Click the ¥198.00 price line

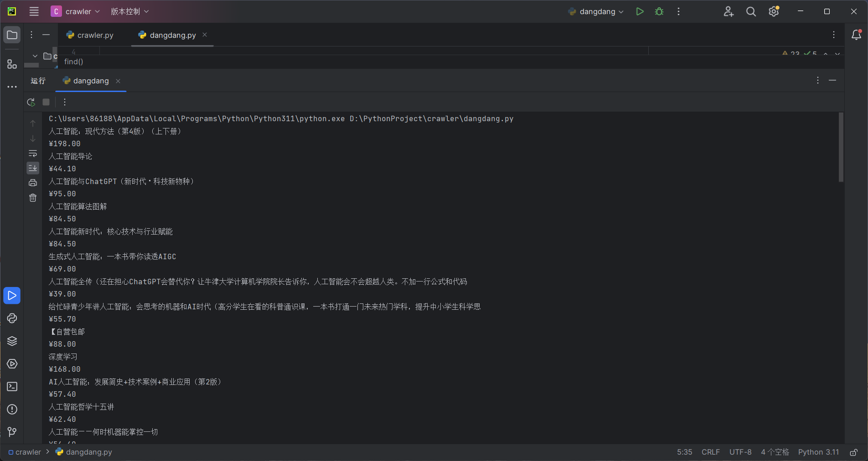(x=65, y=143)
